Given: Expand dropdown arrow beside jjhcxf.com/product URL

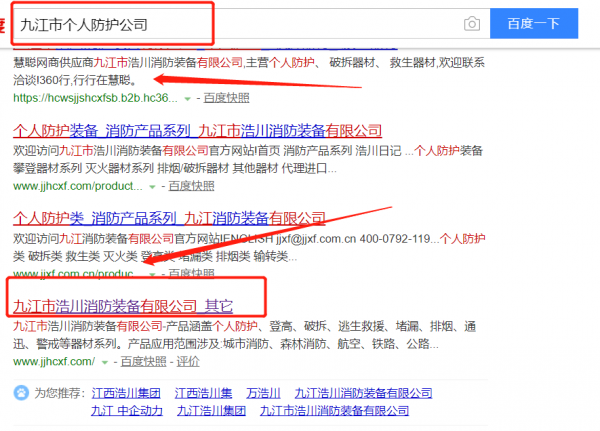Looking at the screenshot, I should (152, 187).
